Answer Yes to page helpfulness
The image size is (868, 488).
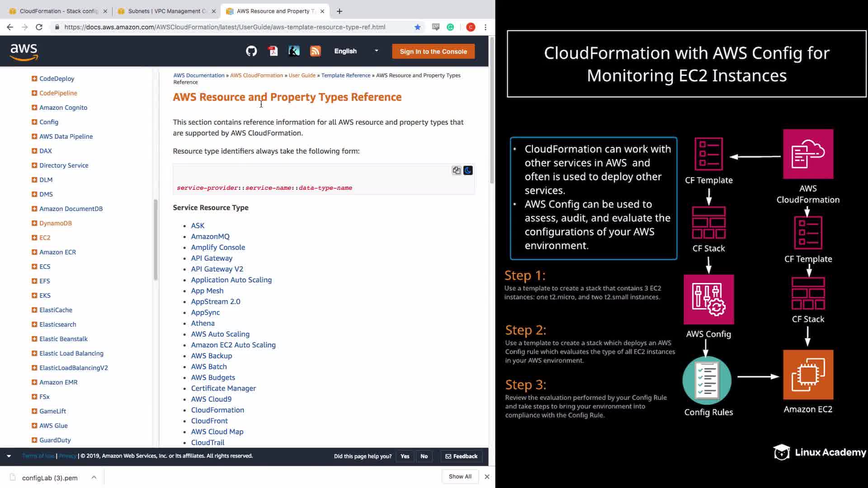(405, 456)
